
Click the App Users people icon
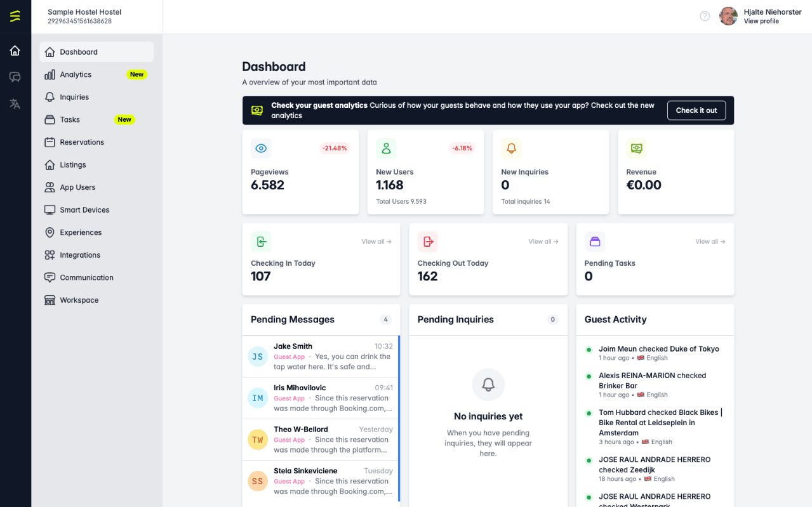[x=50, y=187]
